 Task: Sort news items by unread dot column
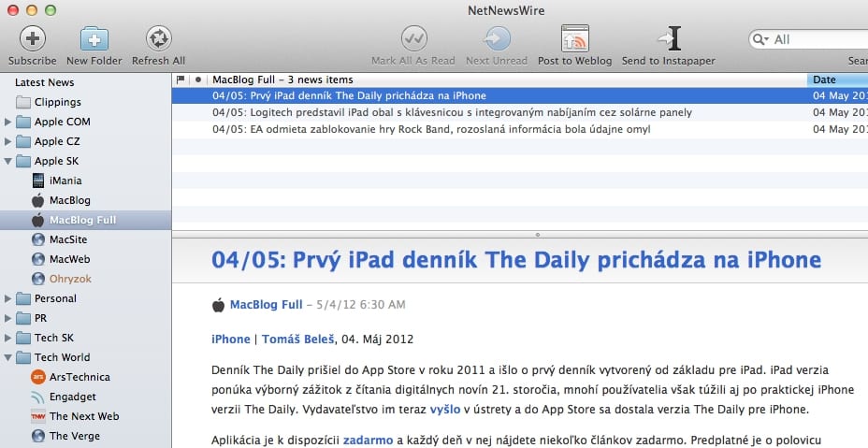click(198, 79)
